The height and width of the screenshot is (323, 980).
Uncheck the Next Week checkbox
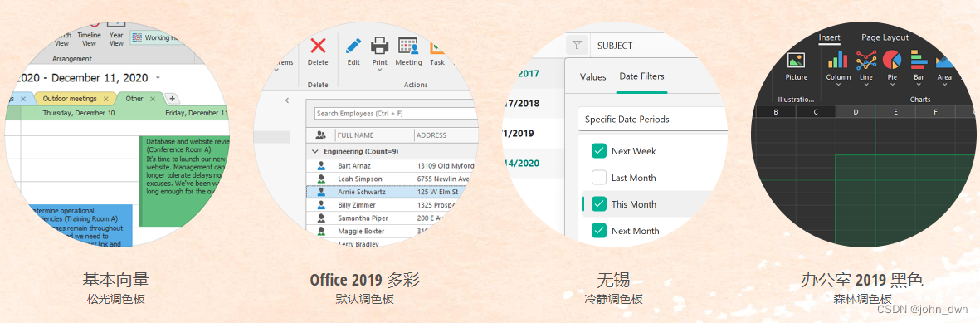click(599, 151)
